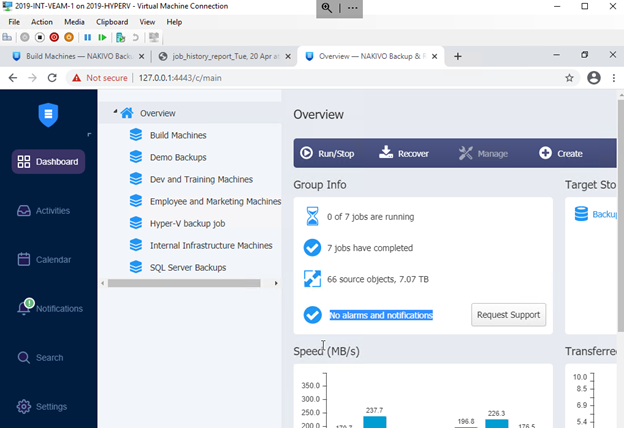Click the orange Save VM icon

[x=69, y=37]
